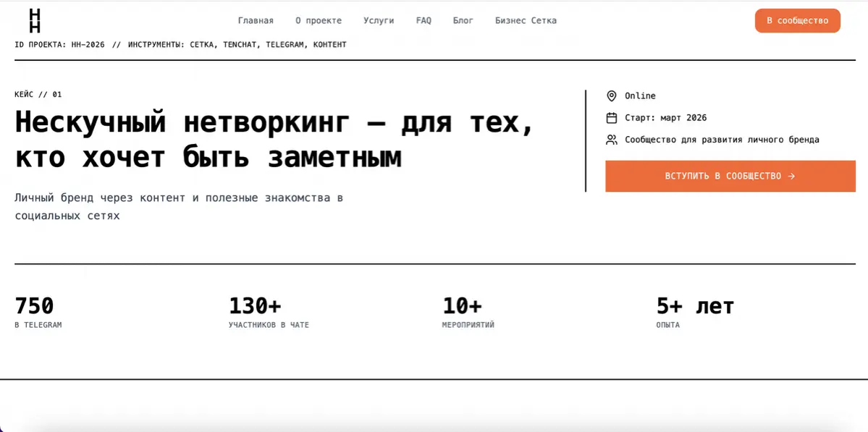Navigate to FAQ
Image resolution: width=868 pixels, height=432 pixels.
424,20
